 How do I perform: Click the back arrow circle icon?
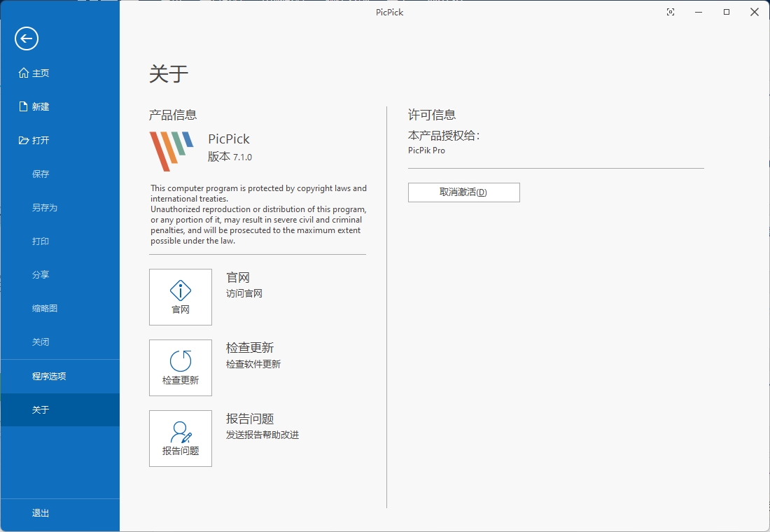coord(27,38)
